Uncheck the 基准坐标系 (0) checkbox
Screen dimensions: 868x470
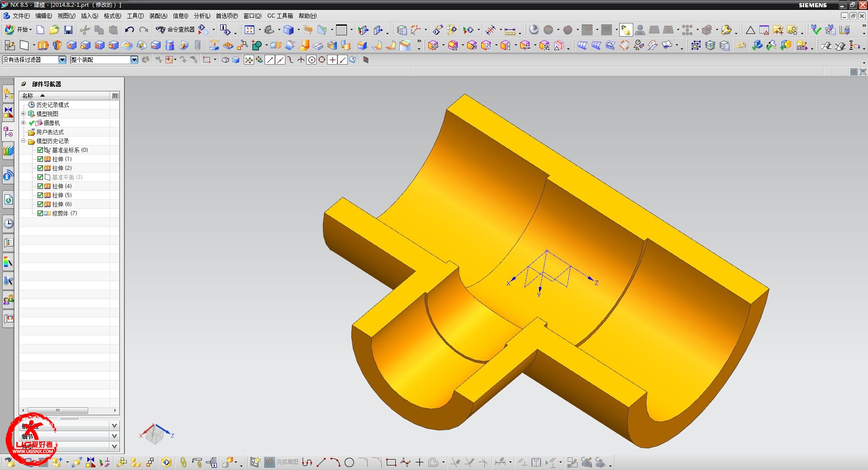(40, 150)
